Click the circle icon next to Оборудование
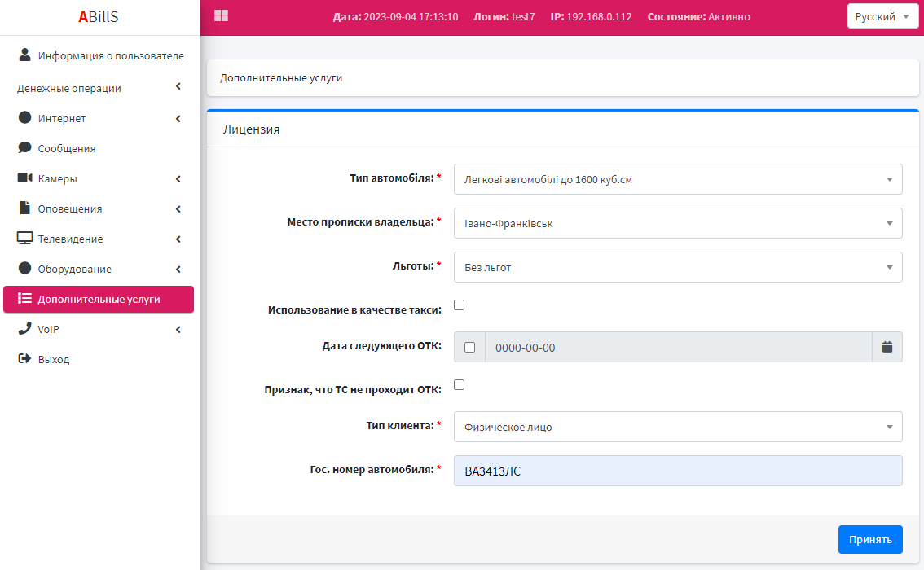924x570 pixels. (x=24, y=268)
